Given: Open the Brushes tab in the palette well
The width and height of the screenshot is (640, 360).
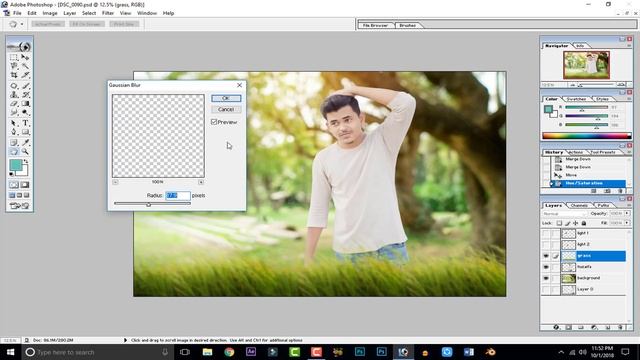Looking at the screenshot, I should tap(407, 25).
